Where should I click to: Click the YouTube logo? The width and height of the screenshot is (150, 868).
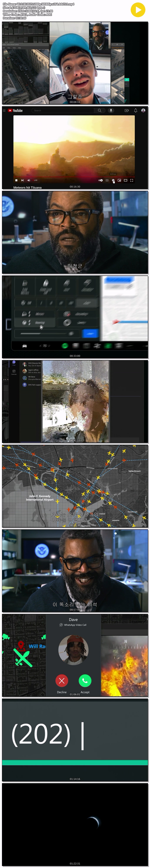point(15,111)
